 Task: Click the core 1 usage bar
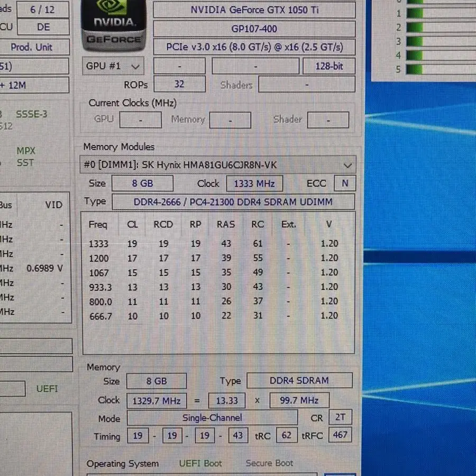[441, 13]
